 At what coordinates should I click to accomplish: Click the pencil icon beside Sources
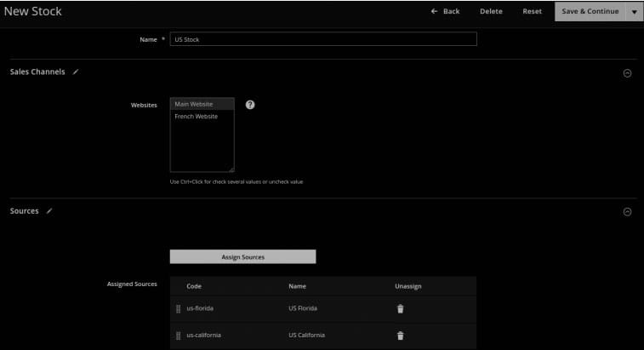pos(49,211)
